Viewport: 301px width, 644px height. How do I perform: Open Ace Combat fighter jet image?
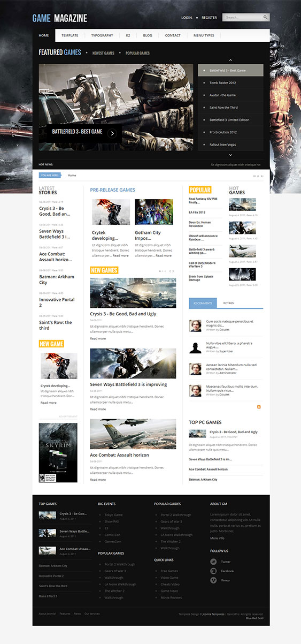(133, 434)
